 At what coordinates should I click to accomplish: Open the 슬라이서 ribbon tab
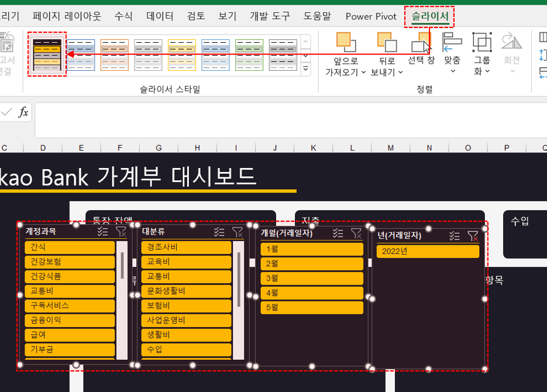point(430,16)
